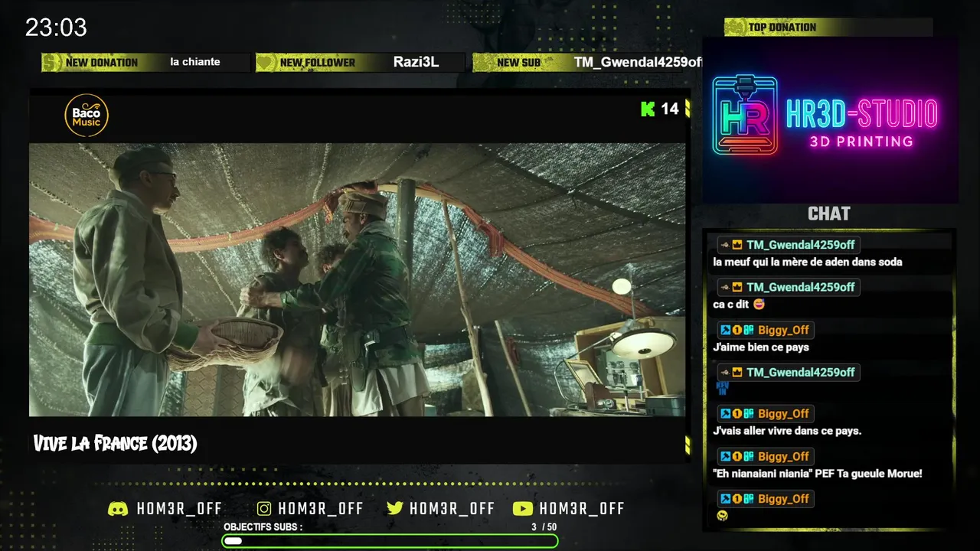Select Biggy_Off name above the last emoji
The image size is (980, 551).
(x=784, y=499)
